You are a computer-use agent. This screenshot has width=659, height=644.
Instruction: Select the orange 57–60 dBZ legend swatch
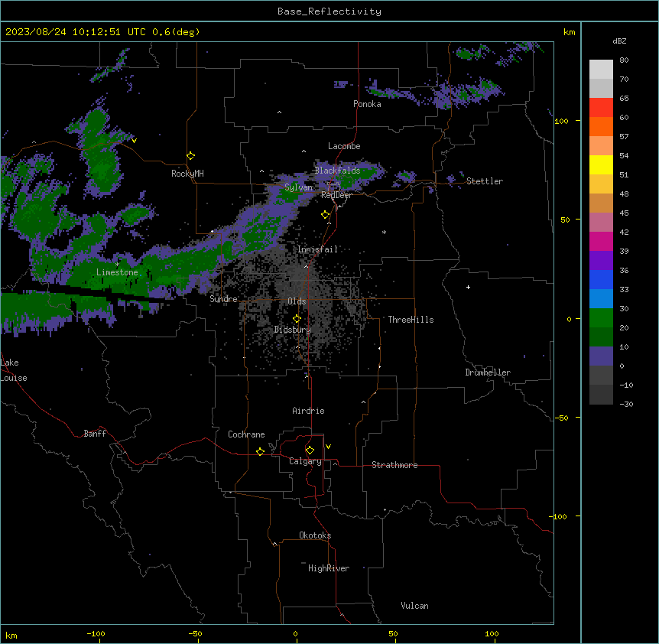[601, 126]
